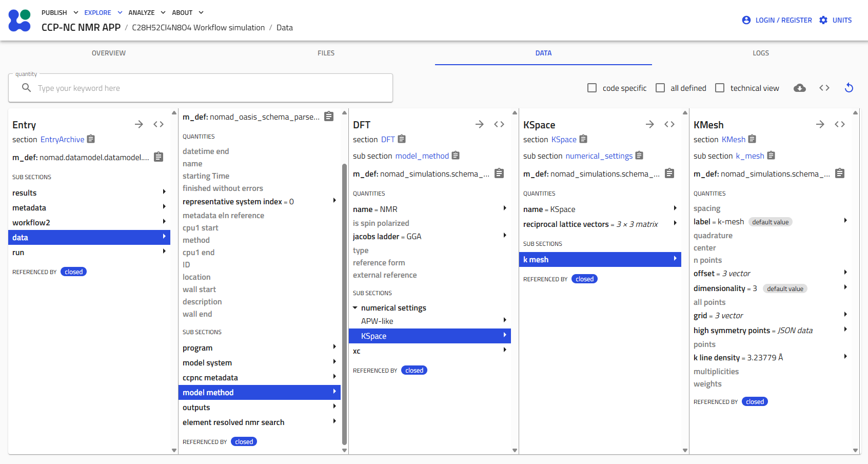
Task: Click the arrow icon in the DFT panel
Action: tap(480, 124)
